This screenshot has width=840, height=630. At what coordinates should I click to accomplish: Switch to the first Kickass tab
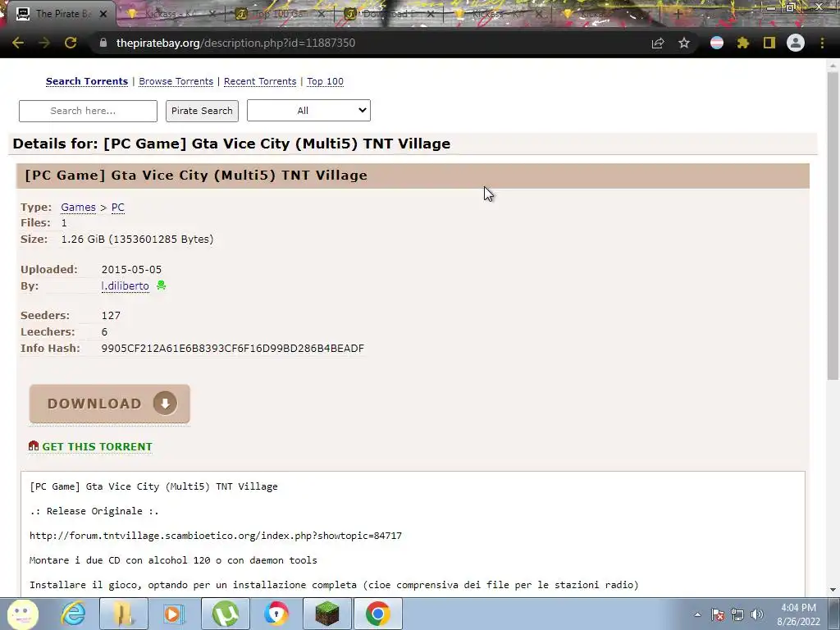click(x=169, y=14)
